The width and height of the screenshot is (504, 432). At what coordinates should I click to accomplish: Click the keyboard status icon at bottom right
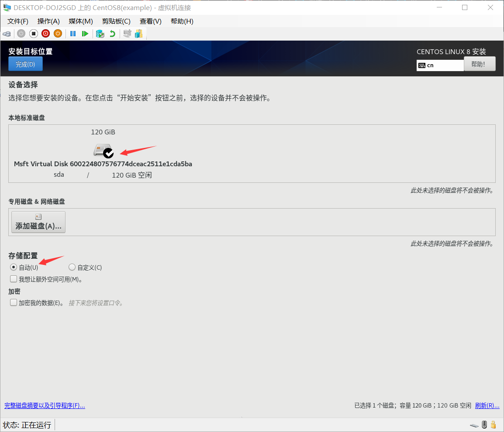[x=474, y=425]
